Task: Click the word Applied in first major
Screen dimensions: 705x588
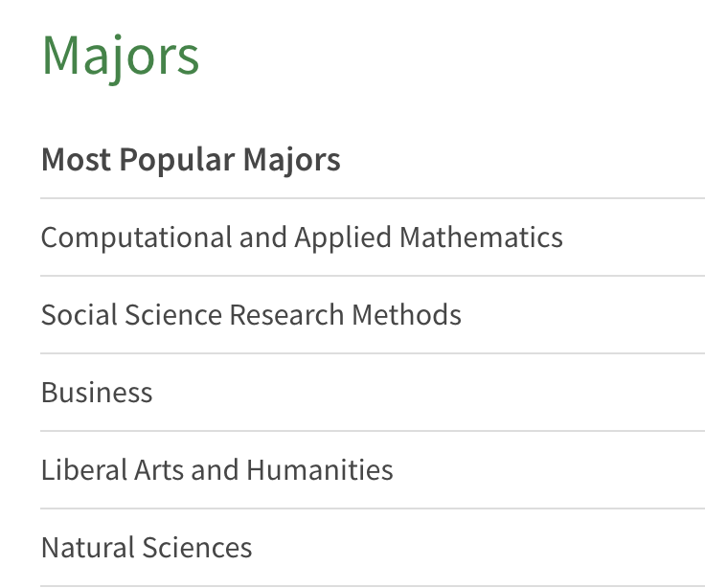Action: point(343,237)
